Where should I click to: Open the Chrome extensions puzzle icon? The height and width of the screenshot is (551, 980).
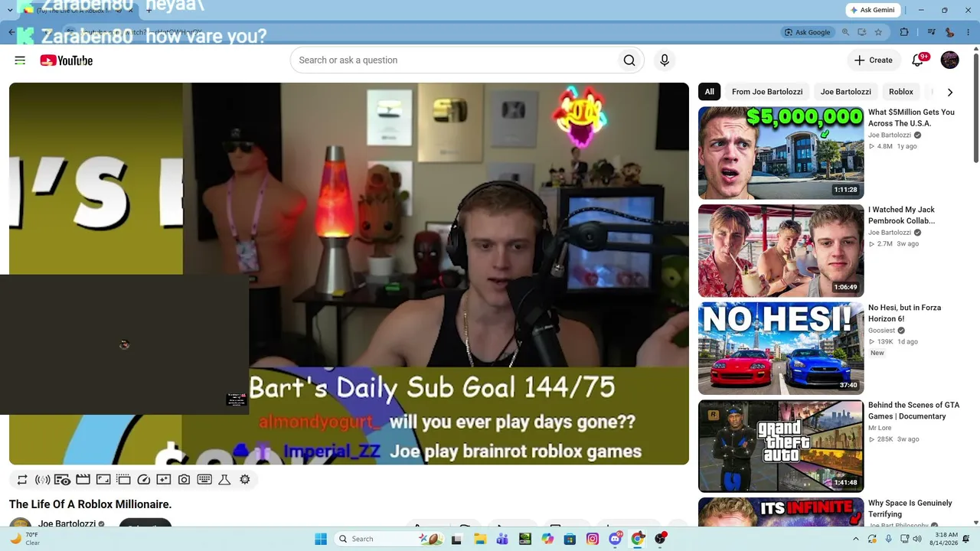coord(904,32)
